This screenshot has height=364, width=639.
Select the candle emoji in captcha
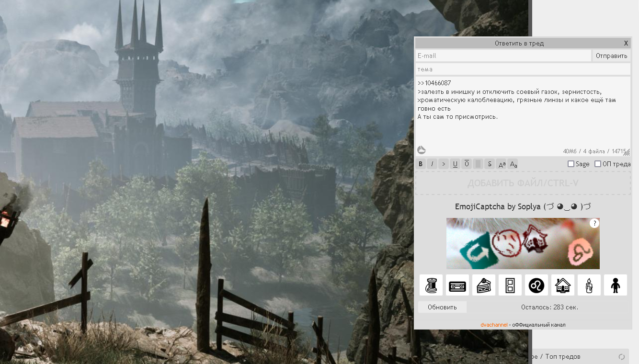coord(589,285)
